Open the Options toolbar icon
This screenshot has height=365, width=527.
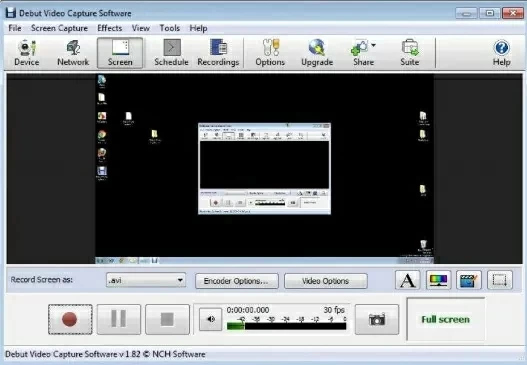pyautogui.click(x=270, y=53)
